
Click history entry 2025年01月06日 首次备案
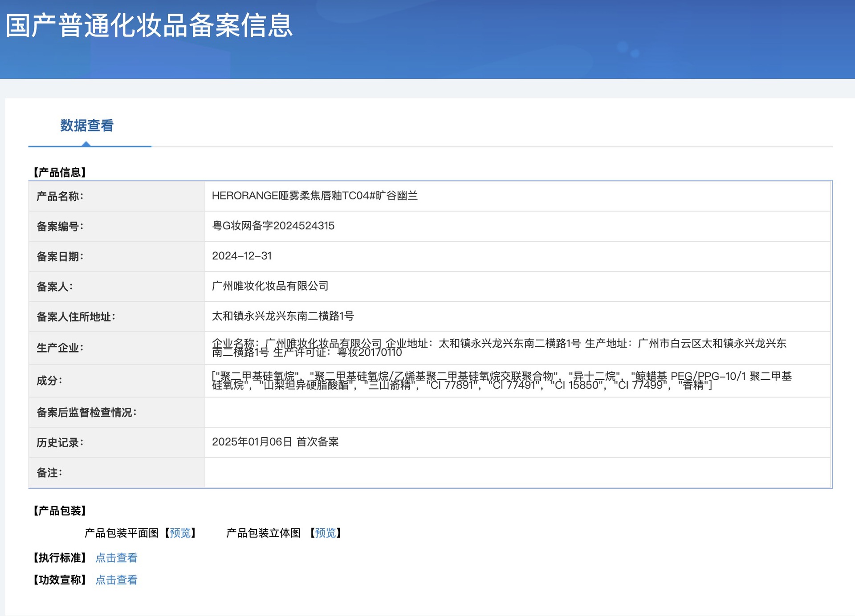pos(275,442)
